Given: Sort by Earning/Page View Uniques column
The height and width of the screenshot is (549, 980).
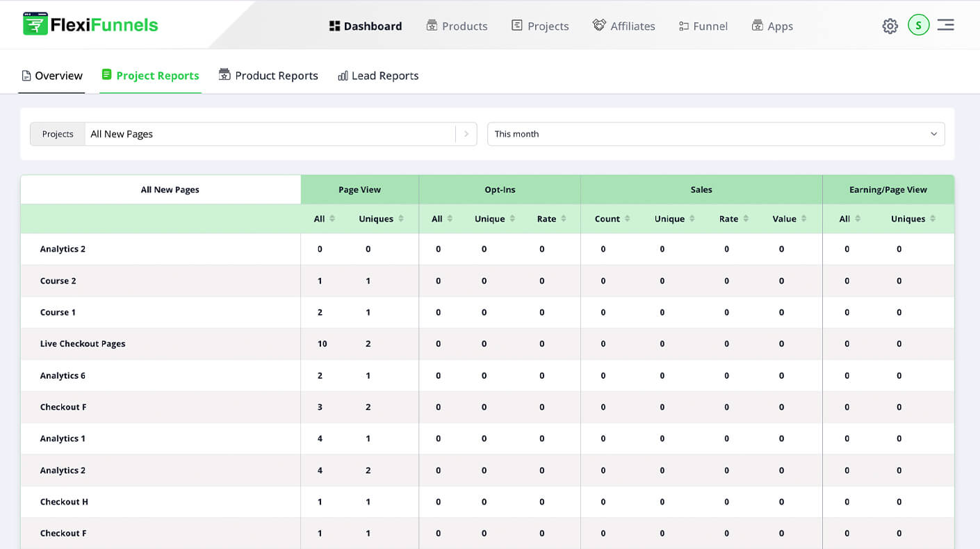Looking at the screenshot, I should (x=913, y=219).
